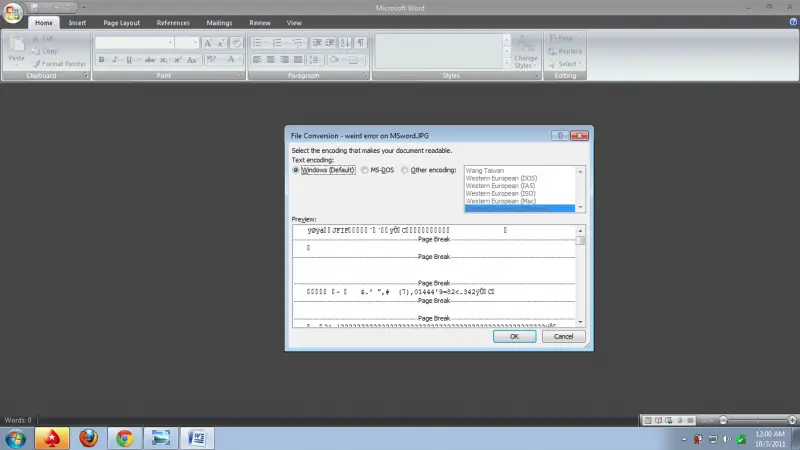Click the Paste icon in Clipboard group
Viewport: 800px width, 450px height.
(16, 45)
